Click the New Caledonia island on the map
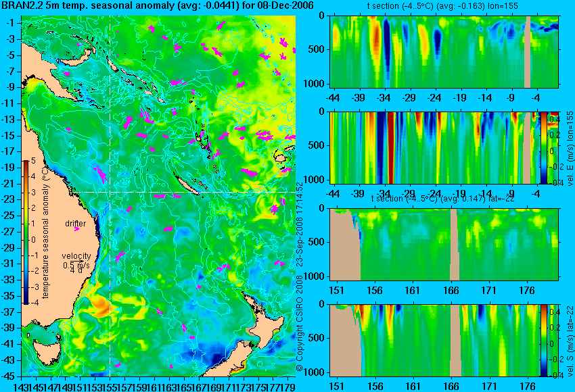Screen dimensions: 575x392 pos(188,185)
